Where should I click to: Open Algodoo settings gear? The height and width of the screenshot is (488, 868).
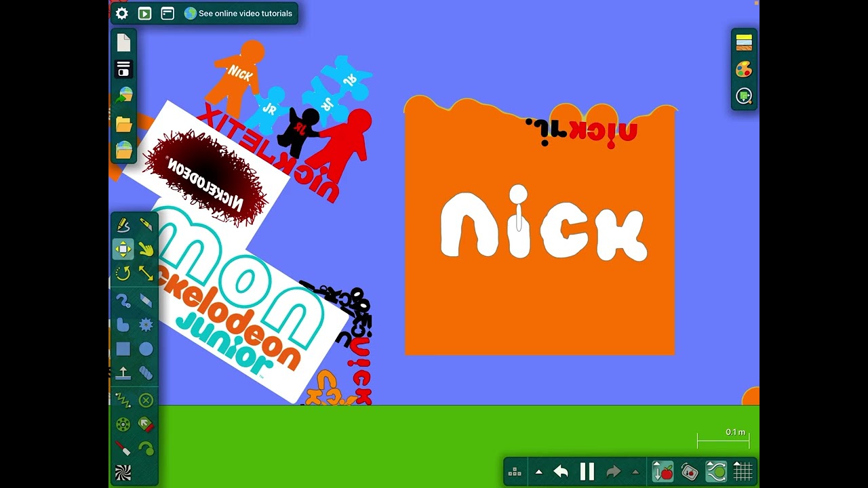tap(122, 14)
